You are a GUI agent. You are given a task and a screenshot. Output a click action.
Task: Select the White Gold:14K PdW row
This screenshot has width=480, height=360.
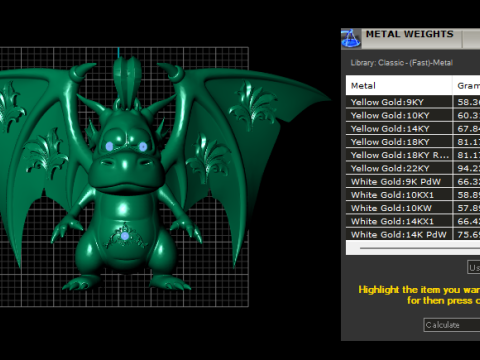click(x=413, y=234)
